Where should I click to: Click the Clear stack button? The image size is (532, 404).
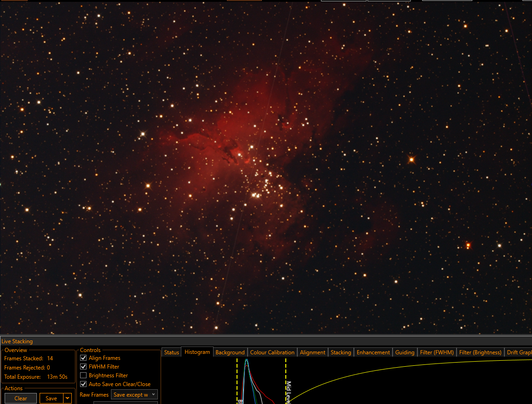point(21,398)
